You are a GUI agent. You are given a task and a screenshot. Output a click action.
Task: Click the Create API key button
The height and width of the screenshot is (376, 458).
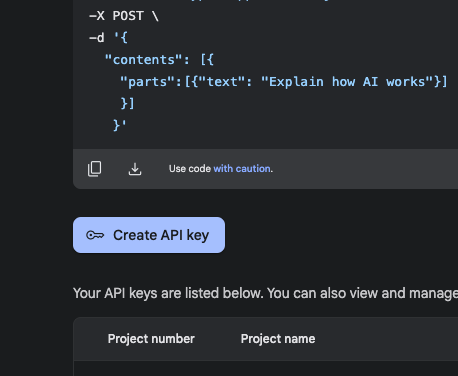coord(149,235)
